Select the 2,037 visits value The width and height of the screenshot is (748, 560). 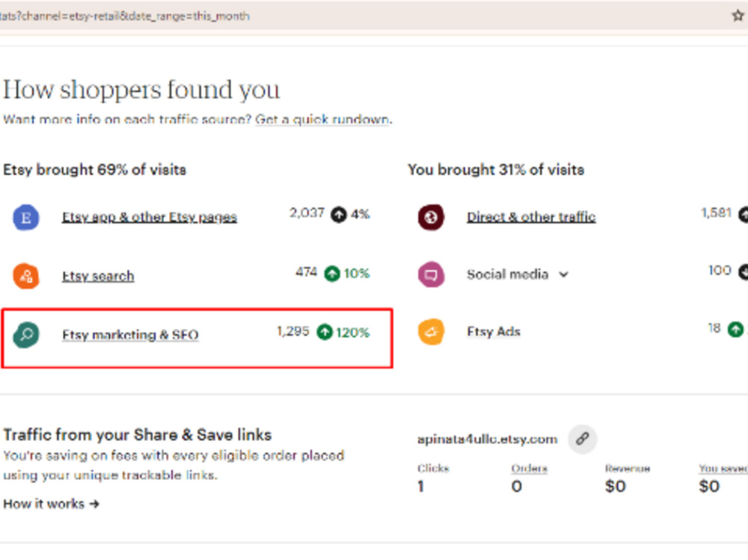[x=307, y=213]
